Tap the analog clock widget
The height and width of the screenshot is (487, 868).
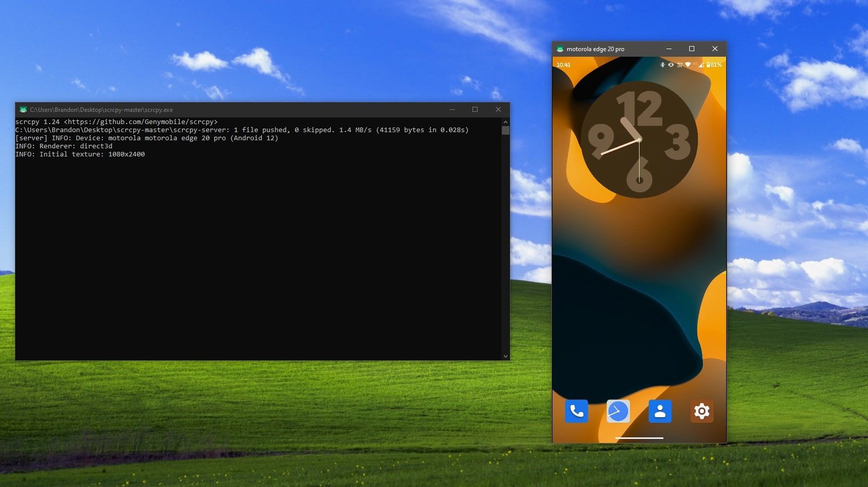639,140
